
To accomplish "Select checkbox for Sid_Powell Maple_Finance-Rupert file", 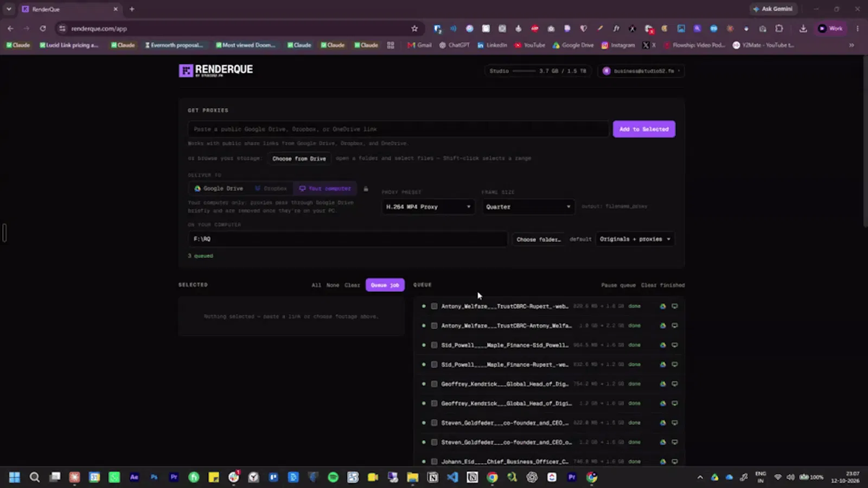I will click(434, 364).
